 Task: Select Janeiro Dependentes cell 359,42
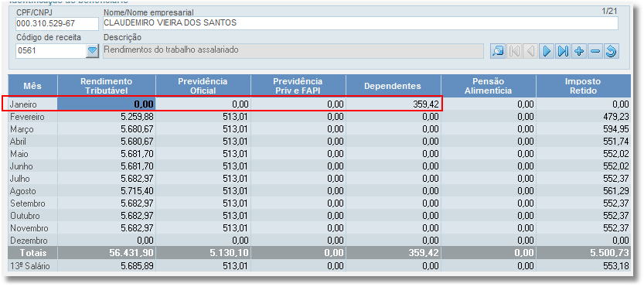click(394, 104)
